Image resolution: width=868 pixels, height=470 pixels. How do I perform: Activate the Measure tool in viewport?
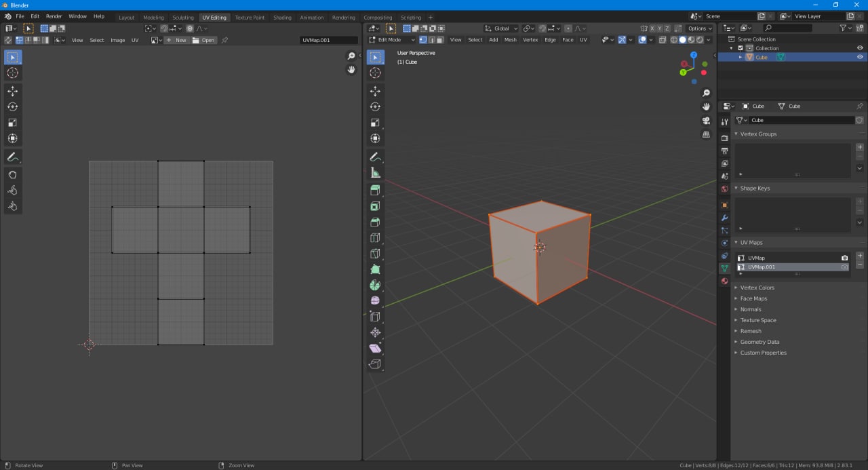(x=375, y=173)
